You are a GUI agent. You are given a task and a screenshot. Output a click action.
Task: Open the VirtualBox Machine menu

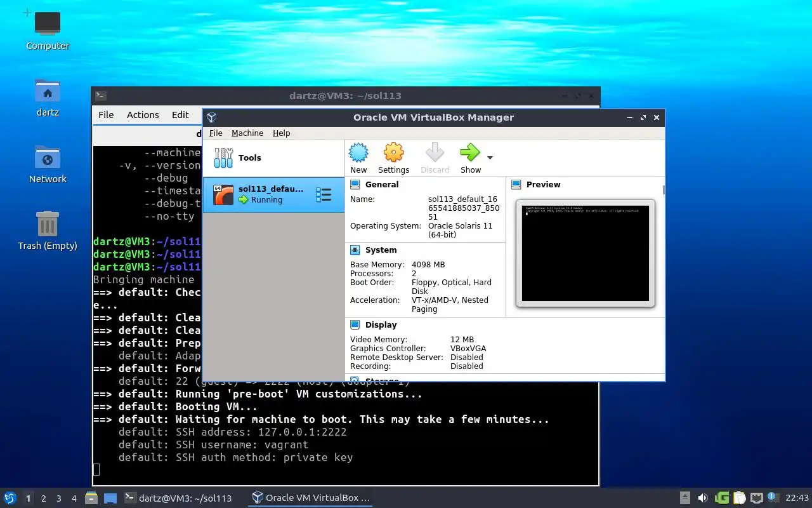247,133
